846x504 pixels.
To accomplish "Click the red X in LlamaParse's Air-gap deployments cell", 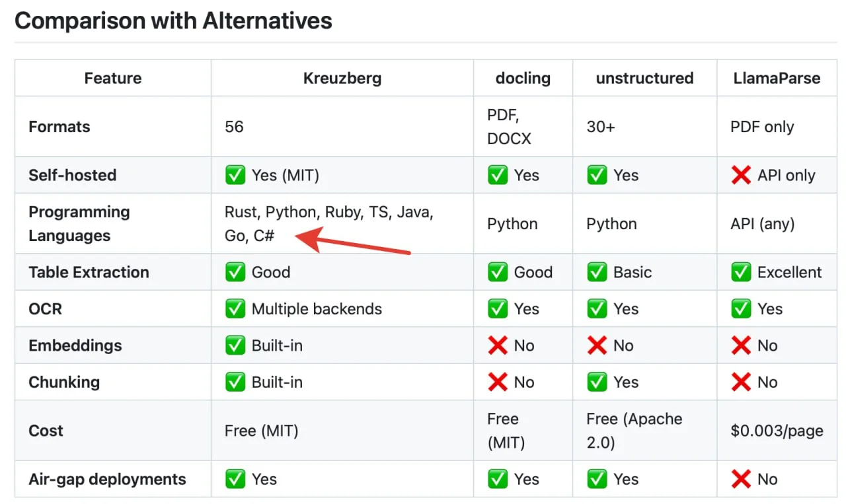I will [741, 480].
